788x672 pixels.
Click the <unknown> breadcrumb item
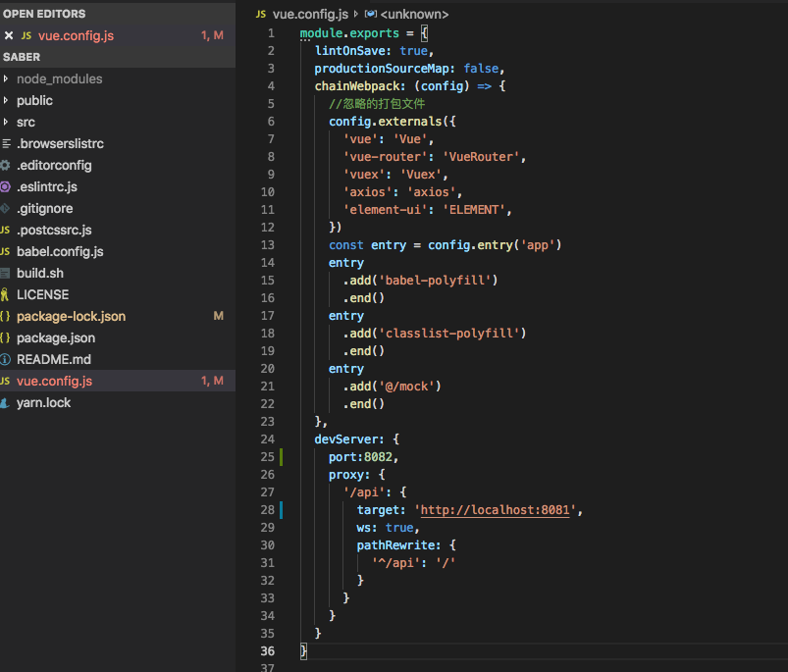click(x=414, y=14)
